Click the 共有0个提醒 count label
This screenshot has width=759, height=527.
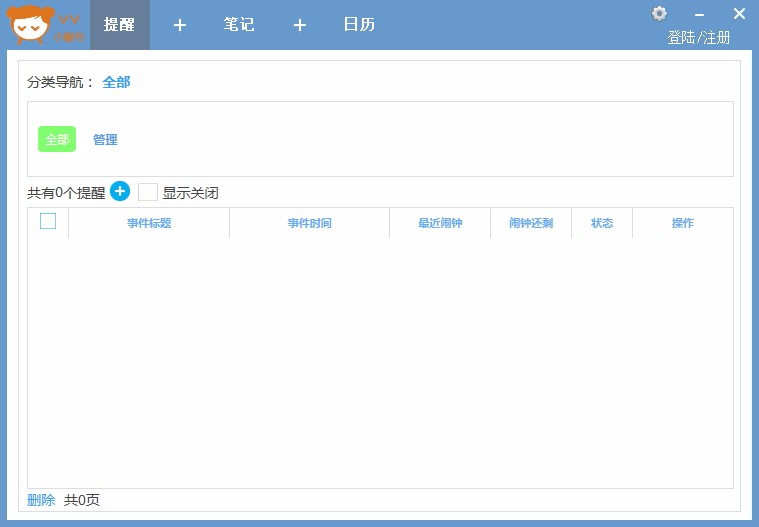coord(66,193)
